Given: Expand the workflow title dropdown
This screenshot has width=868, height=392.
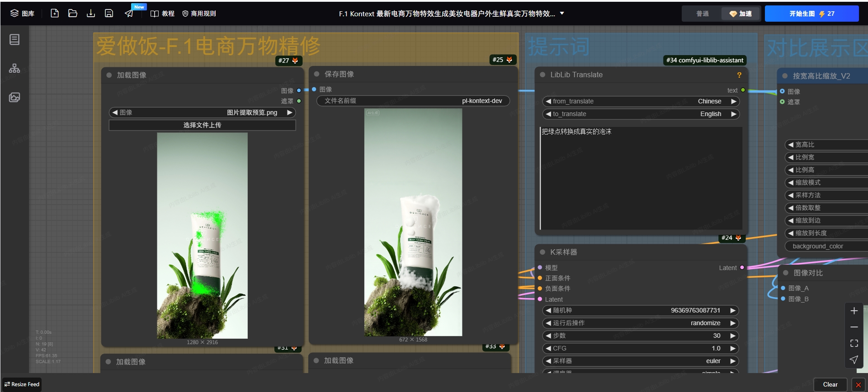Looking at the screenshot, I should pyautogui.click(x=562, y=14).
